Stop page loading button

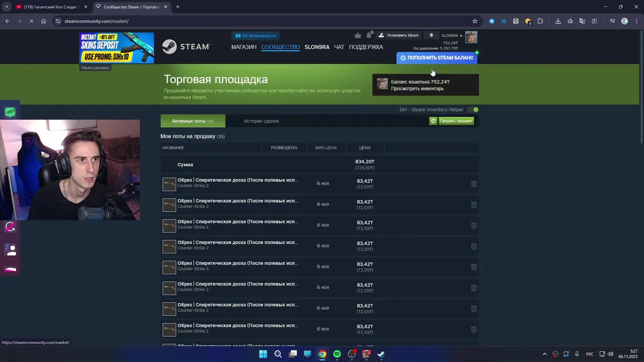(x=31, y=21)
